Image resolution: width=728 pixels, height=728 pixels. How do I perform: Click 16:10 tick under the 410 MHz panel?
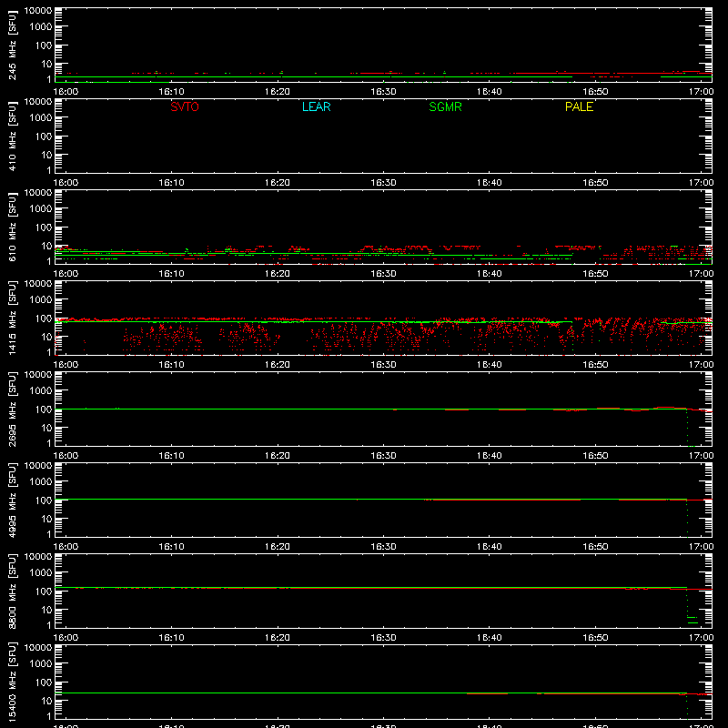pyautogui.click(x=171, y=183)
